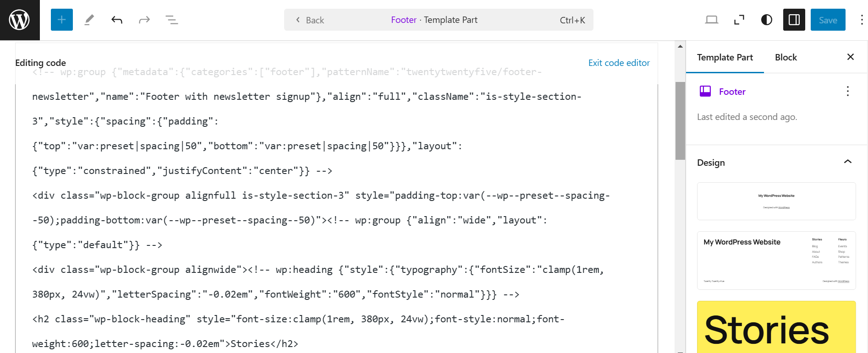Choose the footer design with Stories link columns
868x353 pixels.
pos(776,261)
